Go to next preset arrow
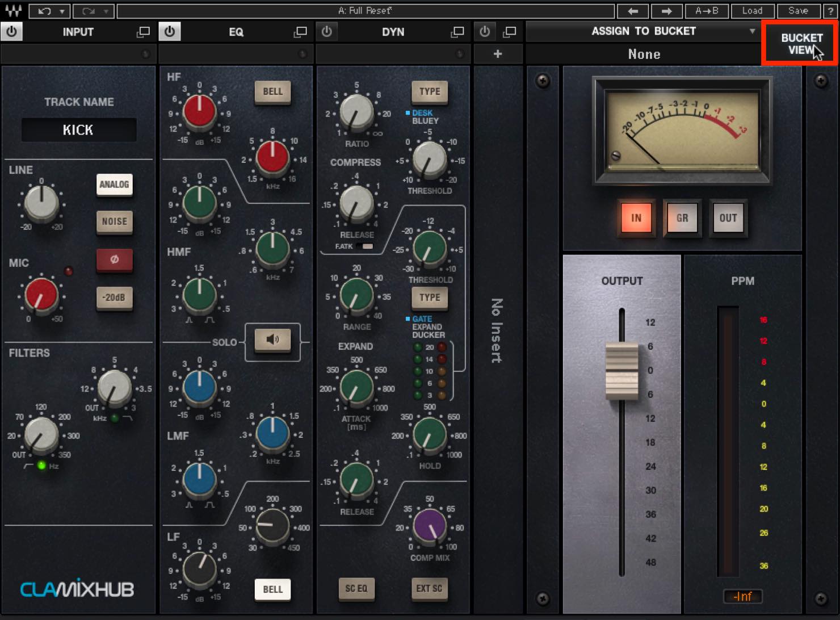Viewport: 840px width, 620px height. click(666, 11)
